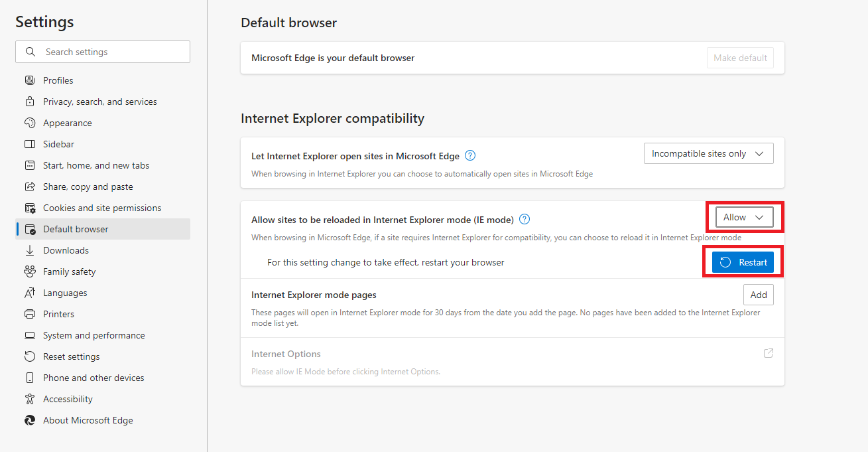Select the Languages icon
The image size is (868, 452).
coord(30,292)
